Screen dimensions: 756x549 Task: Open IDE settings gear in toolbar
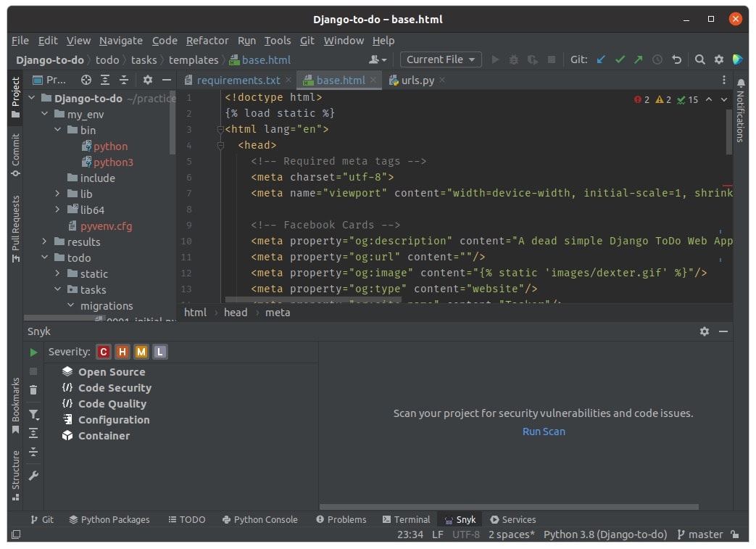point(719,59)
